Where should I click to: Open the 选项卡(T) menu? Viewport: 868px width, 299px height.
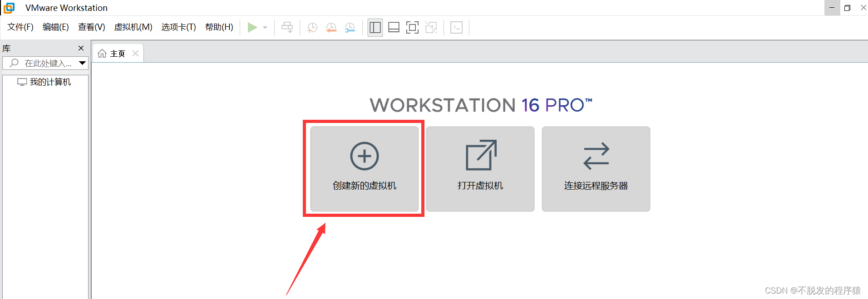[179, 27]
